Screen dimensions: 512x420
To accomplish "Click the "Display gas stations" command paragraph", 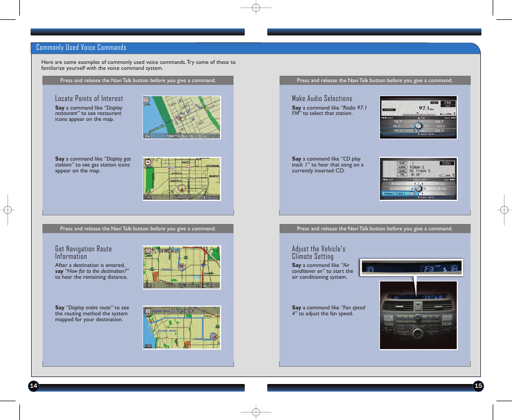I will point(93,165).
